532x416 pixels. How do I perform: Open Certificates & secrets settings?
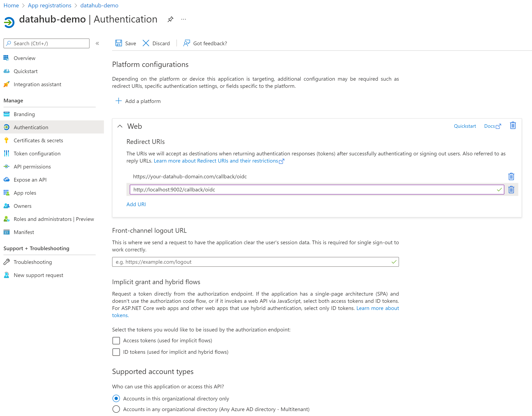coord(38,140)
